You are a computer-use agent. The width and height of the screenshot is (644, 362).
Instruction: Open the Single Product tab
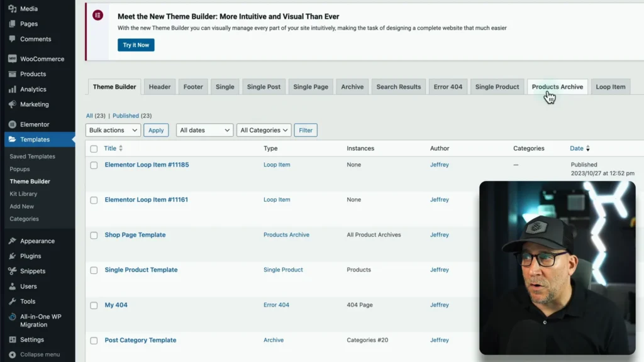[x=497, y=87]
